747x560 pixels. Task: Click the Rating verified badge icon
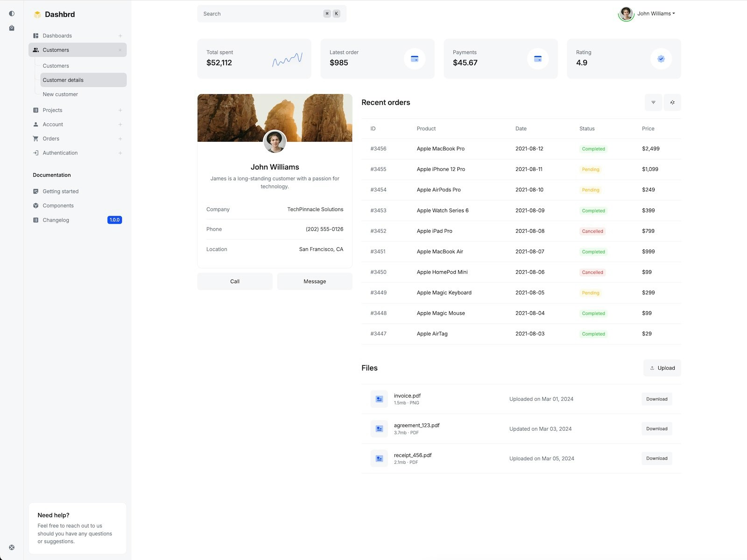pyautogui.click(x=661, y=59)
